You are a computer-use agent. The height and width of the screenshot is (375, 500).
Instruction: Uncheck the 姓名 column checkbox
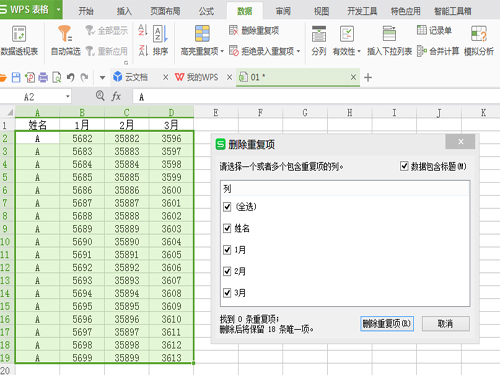point(227,228)
